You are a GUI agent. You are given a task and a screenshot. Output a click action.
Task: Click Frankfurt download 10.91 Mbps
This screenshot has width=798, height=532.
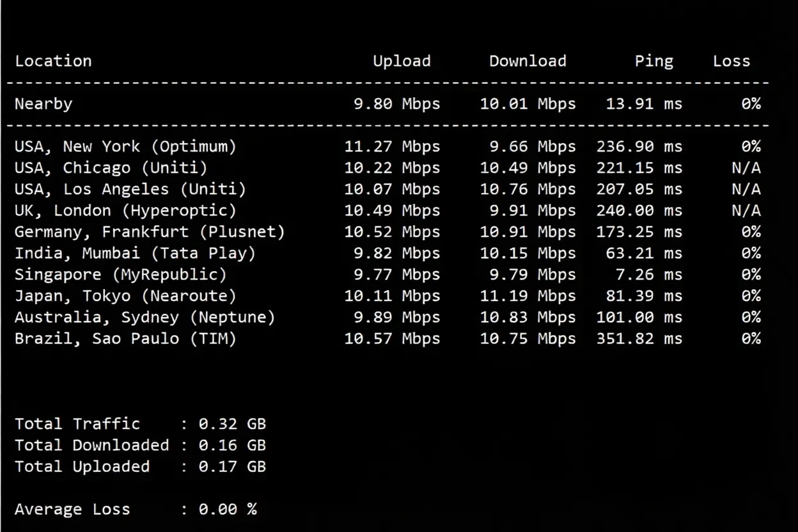tap(528, 232)
